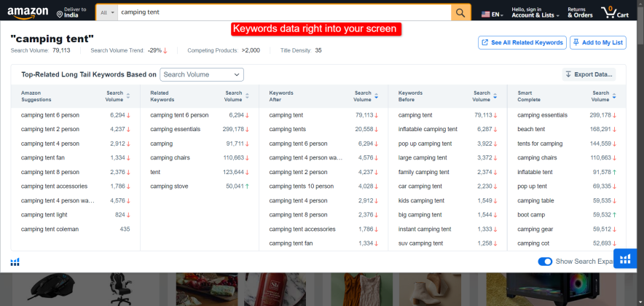
Task: Sort Smart Complete by Search Volume arrows
Action: coord(614,96)
